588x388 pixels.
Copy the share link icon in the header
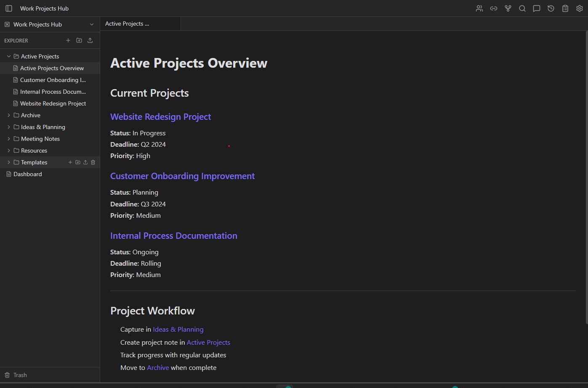coord(494,8)
